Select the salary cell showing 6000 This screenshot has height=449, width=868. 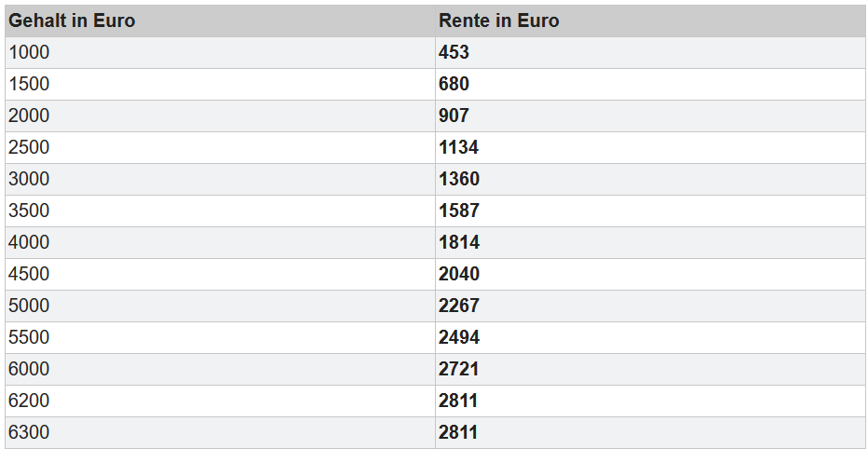pos(29,369)
